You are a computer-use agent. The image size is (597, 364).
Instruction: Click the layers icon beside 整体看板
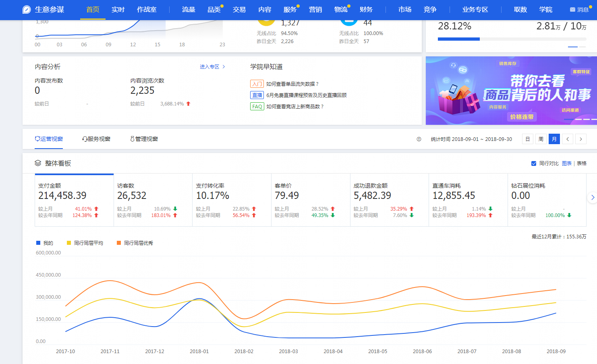coord(38,163)
